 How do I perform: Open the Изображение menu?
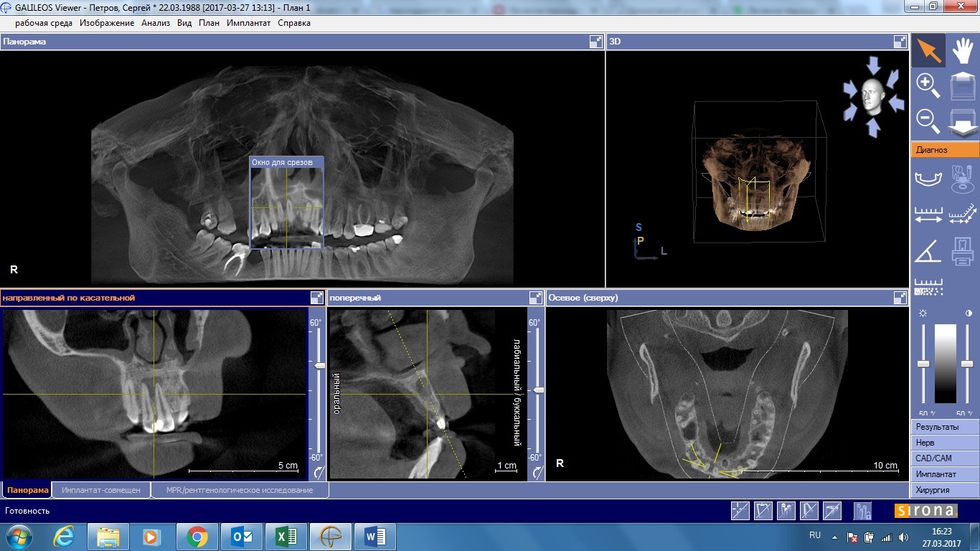tap(107, 23)
